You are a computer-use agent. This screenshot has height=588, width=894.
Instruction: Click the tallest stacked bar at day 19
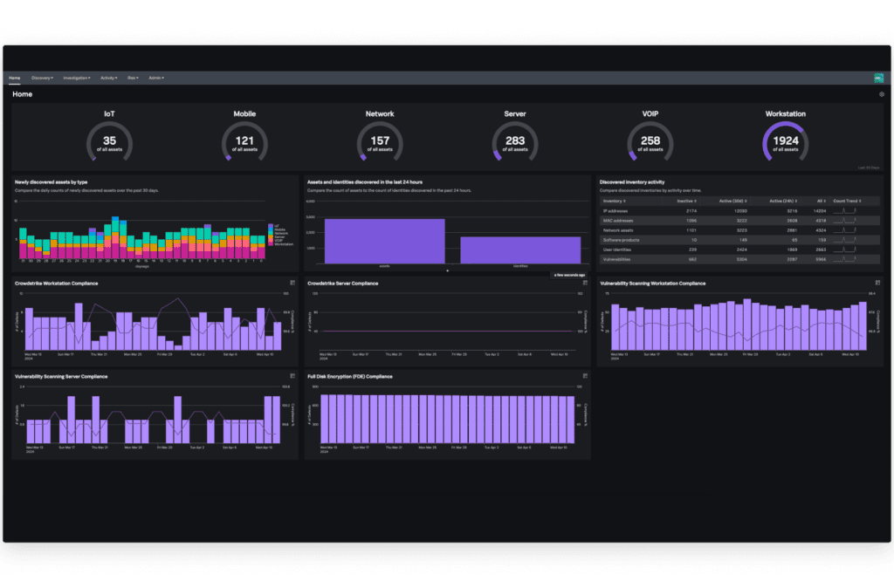coord(115,237)
